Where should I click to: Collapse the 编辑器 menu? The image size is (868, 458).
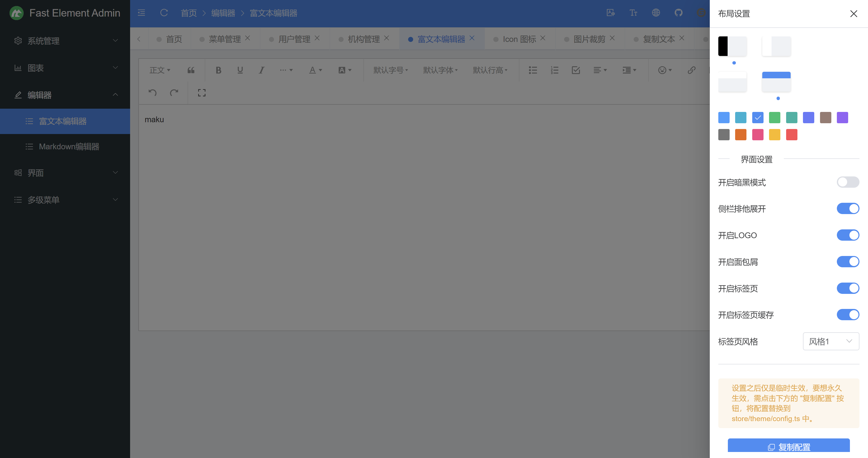[65, 95]
